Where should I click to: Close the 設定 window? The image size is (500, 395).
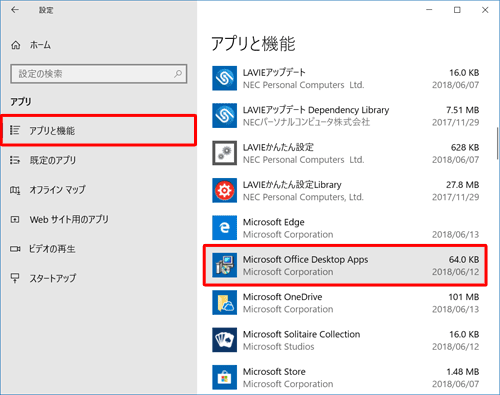pyautogui.click(x=485, y=10)
